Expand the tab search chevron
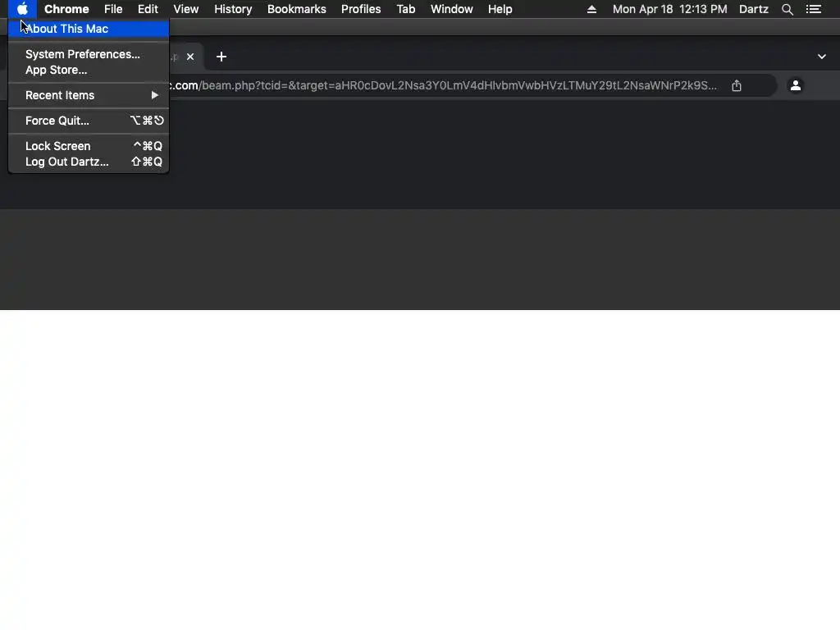 [x=822, y=57]
